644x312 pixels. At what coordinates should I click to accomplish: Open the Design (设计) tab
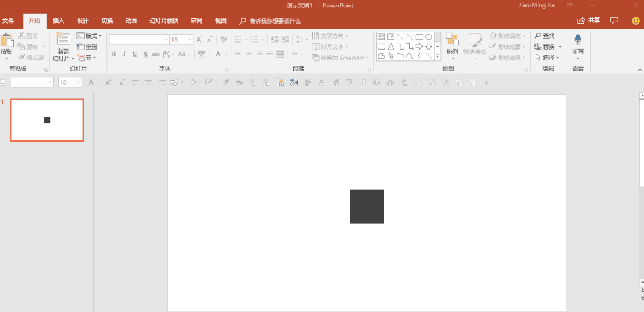click(83, 21)
